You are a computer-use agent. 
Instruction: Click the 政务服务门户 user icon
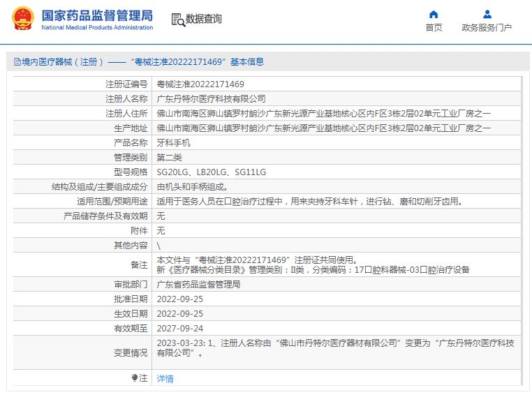click(487, 14)
